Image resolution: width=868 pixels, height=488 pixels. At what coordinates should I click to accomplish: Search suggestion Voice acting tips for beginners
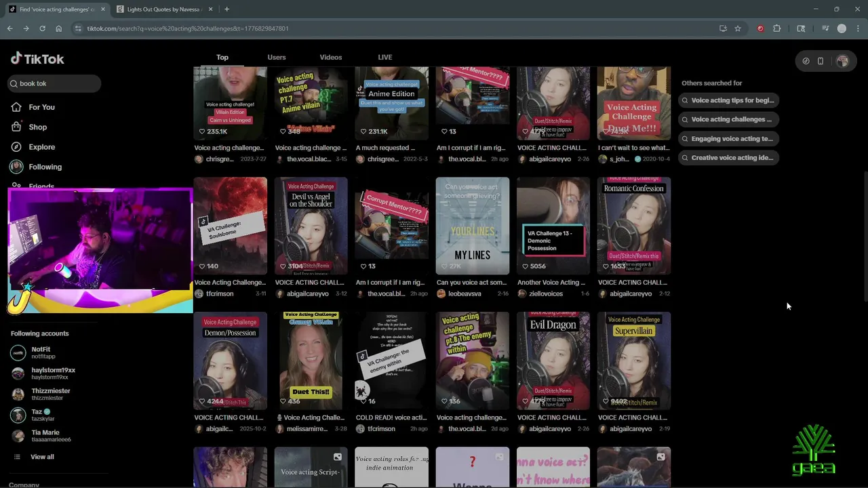728,100
